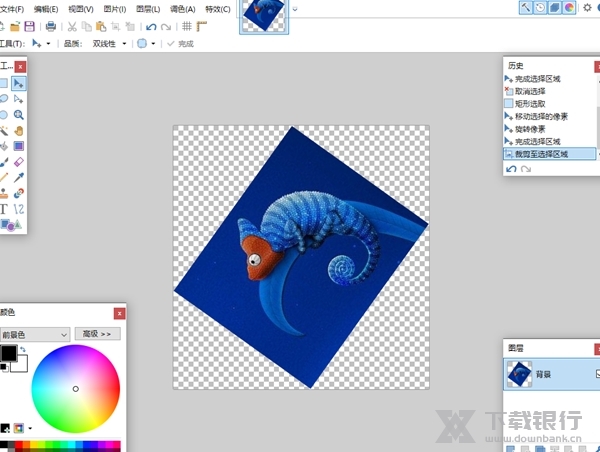This screenshot has width=600, height=452.
Task: Select the Eraser tool
Action: (18, 162)
